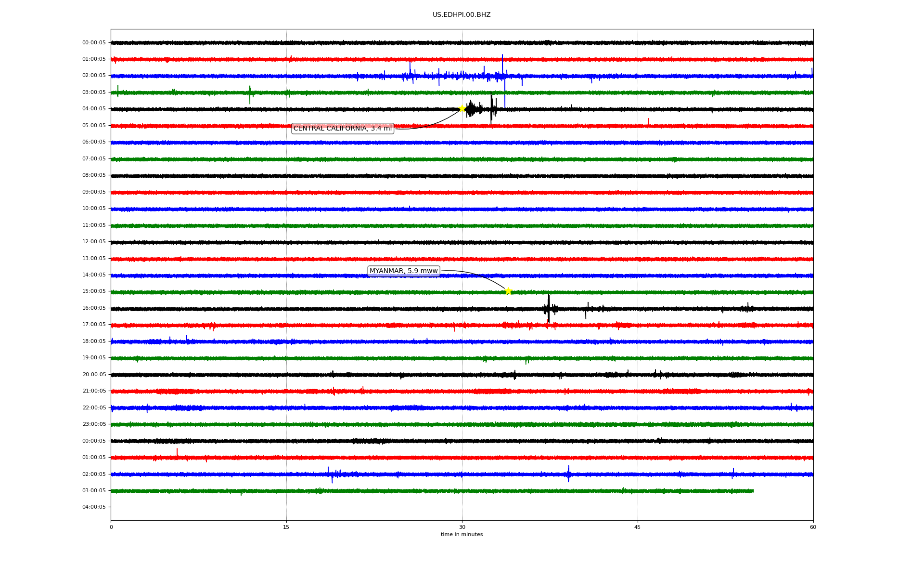The height and width of the screenshot is (578, 924).
Task: Click the plot title US.EDHPI.00.BHZ
Action: 461,15
